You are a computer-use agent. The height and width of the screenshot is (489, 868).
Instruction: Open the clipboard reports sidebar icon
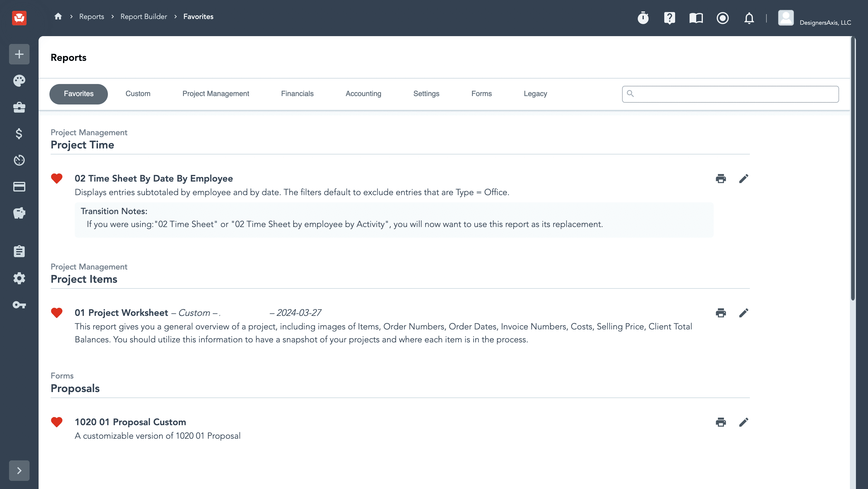[19, 251]
